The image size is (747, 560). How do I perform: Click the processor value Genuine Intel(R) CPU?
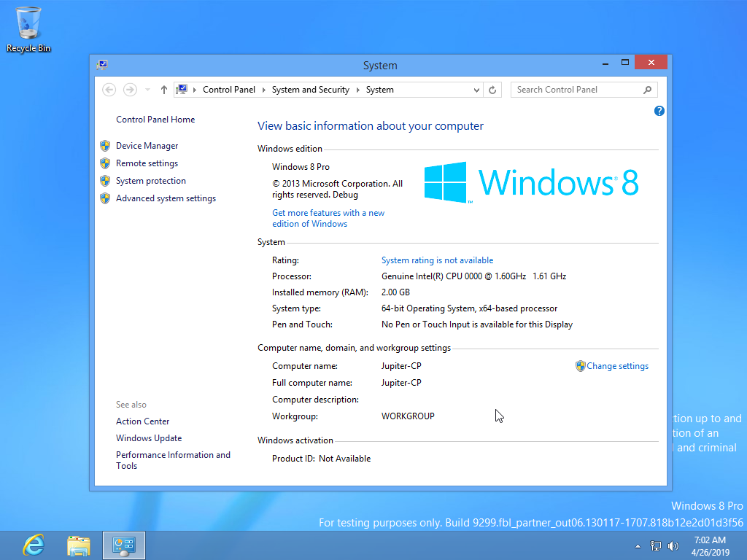point(473,276)
